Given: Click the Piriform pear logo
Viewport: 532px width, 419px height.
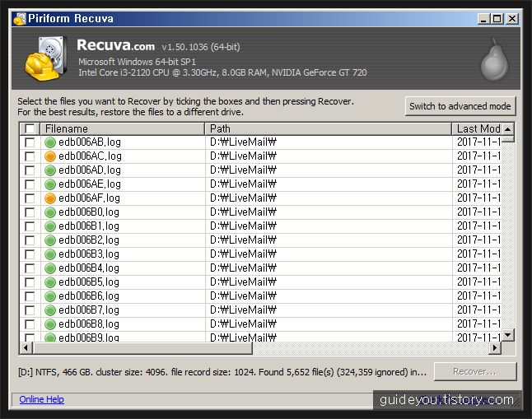Looking at the screenshot, I should 494,59.
